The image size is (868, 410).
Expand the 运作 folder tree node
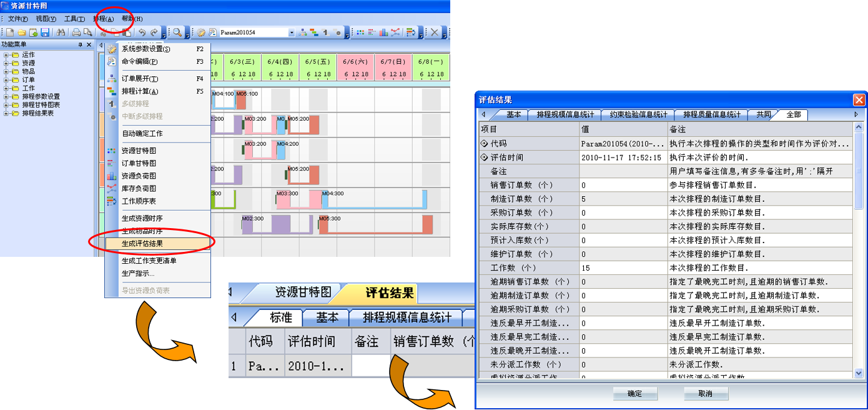[x=6, y=55]
